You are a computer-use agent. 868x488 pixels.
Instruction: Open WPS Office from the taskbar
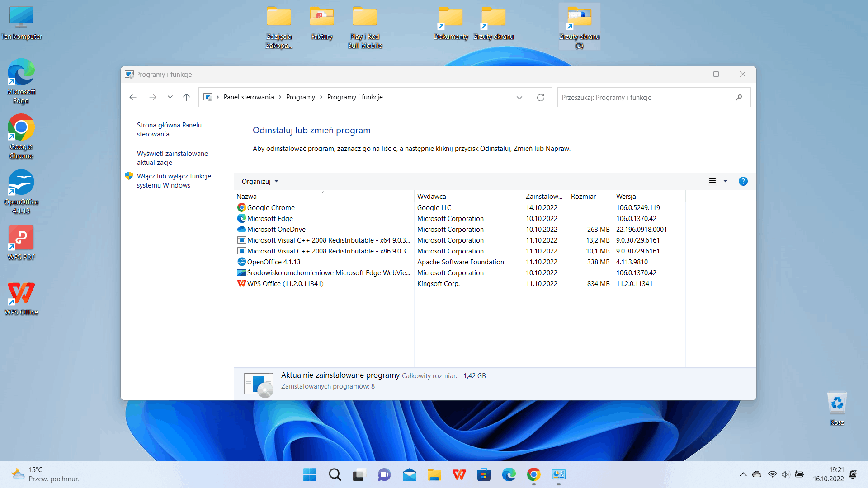[x=459, y=475]
